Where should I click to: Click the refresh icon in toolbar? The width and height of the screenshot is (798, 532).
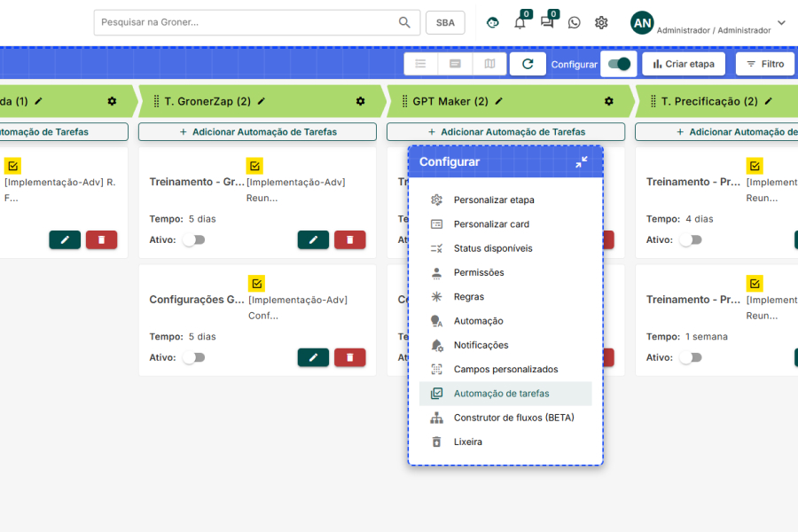point(528,64)
